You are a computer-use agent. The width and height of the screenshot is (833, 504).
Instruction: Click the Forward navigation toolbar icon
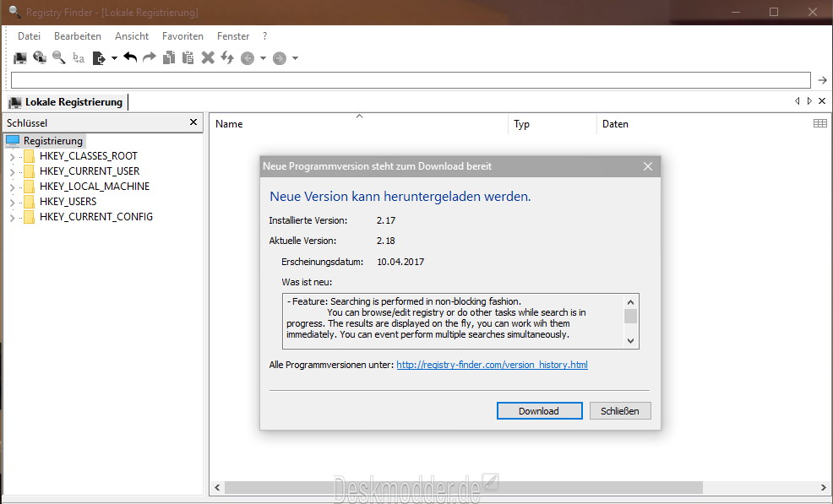coord(280,58)
